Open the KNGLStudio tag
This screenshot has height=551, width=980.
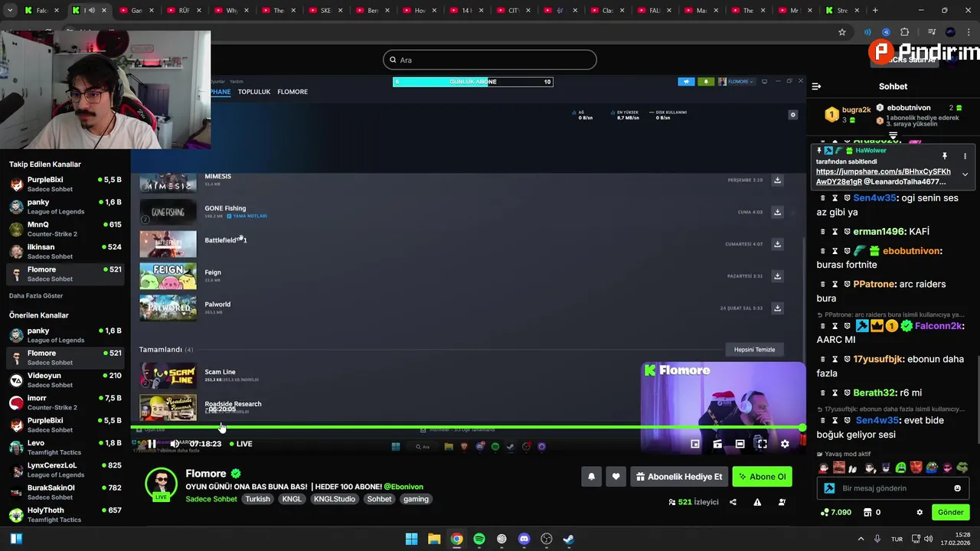point(334,499)
